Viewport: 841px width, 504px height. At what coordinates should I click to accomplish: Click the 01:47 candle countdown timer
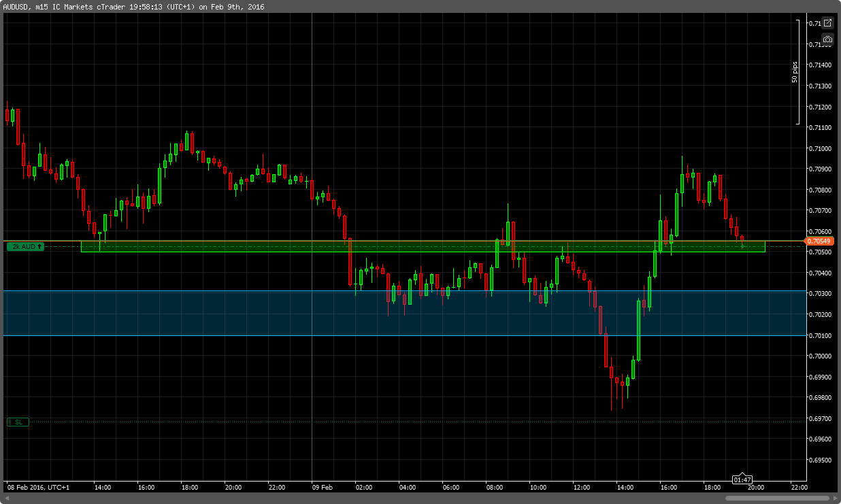[742, 480]
